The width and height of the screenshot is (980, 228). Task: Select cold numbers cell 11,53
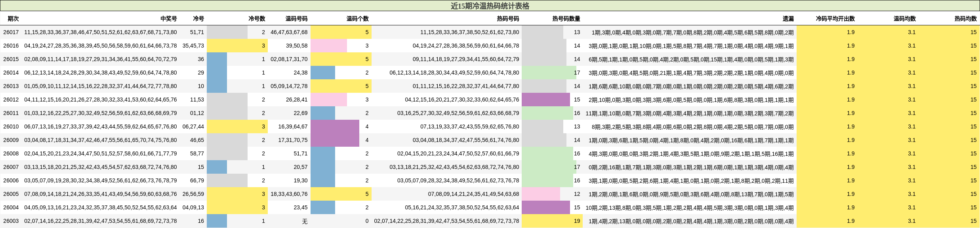pyautogui.click(x=197, y=100)
